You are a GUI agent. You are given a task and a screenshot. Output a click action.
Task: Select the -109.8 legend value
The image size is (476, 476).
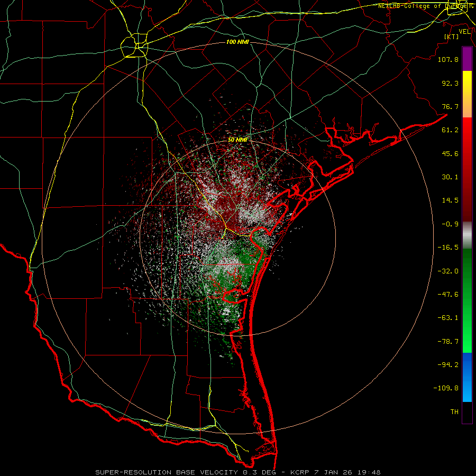(446, 388)
